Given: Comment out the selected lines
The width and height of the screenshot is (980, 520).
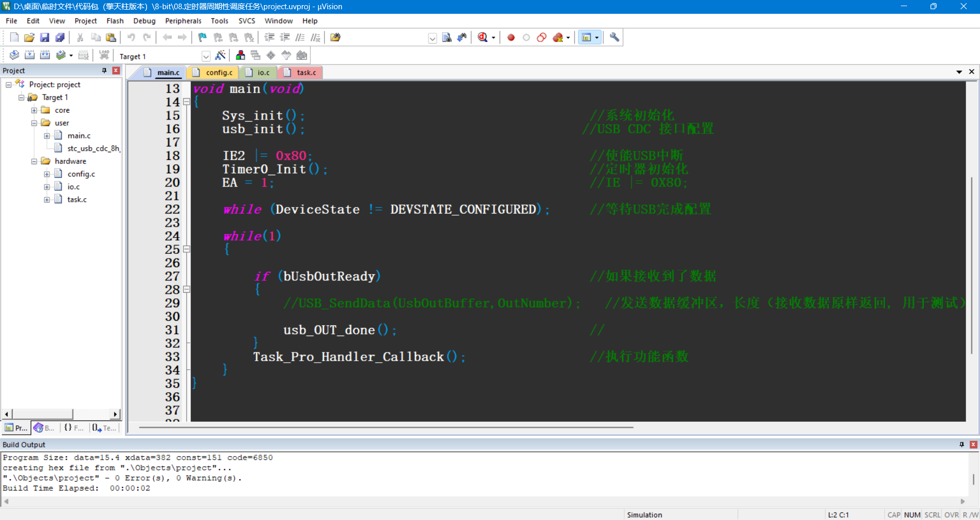Looking at the screenshot, I should point(300,37).
